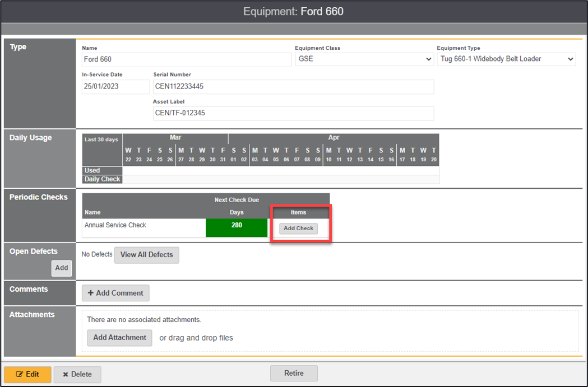Image resolution: width=588 pixels, height=387 pixels.
Task: Focus the Asset Label text field
Action: pyautogui.click(x=293, y=113)
